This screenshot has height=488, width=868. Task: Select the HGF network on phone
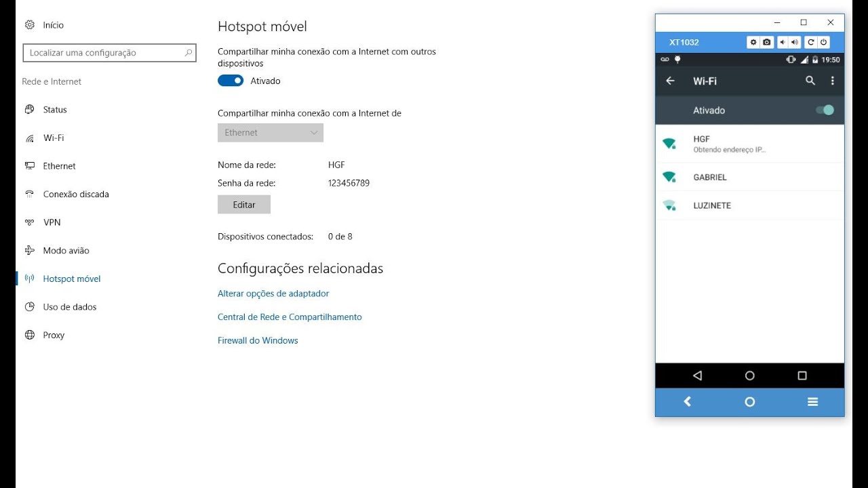pos(750,144)
